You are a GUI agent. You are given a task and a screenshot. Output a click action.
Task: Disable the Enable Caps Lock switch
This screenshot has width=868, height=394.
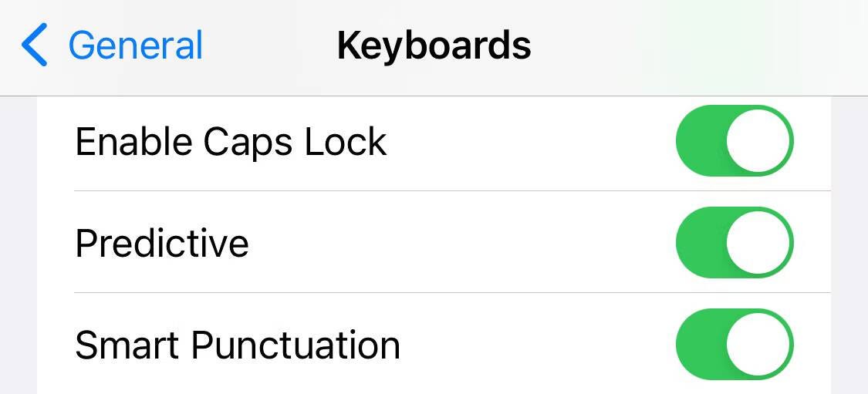tap(734, 141)
